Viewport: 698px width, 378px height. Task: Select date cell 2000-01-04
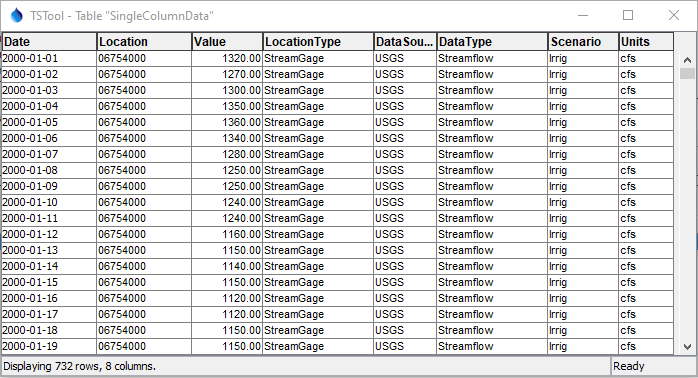point(49,106)
